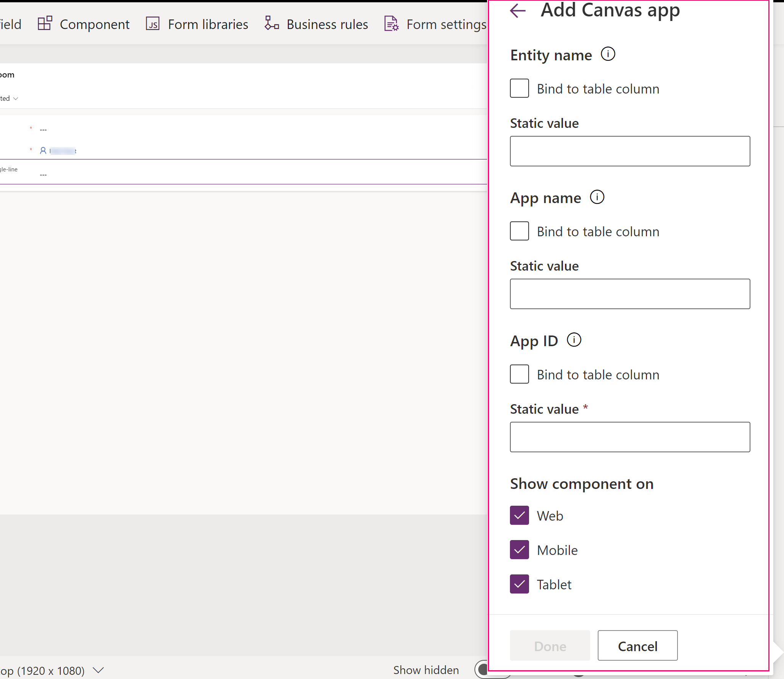Disable Web show component checkbox

coord(520,516)
